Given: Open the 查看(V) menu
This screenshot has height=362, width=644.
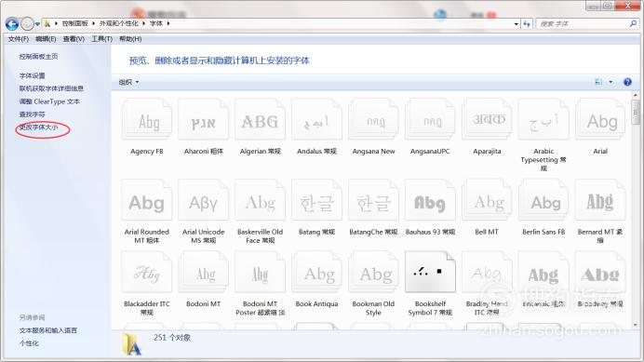Looking at the screenshot, I should click(x=74, y=39).
